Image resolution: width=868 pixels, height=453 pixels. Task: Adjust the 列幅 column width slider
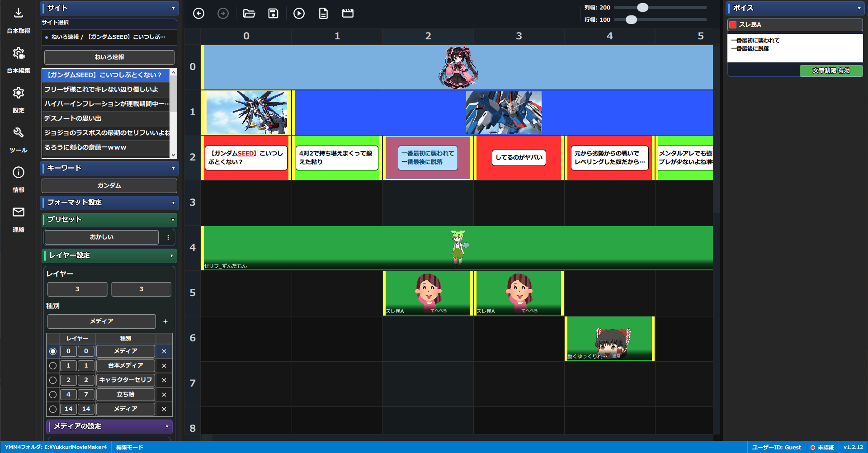pos(642,8)
